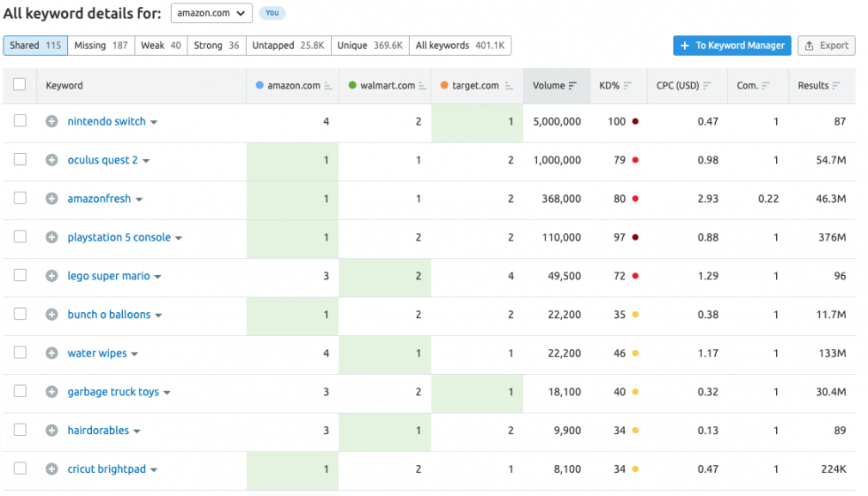This screenshot has height=496, width=868.
Task: Add lego super mario via plus icon
Action: coord(52,276)
